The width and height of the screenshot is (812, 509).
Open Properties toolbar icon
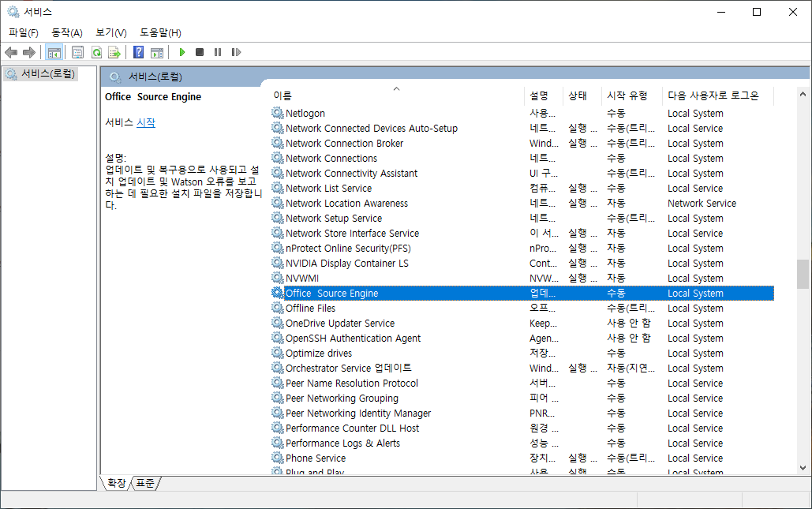pos(77,52)
